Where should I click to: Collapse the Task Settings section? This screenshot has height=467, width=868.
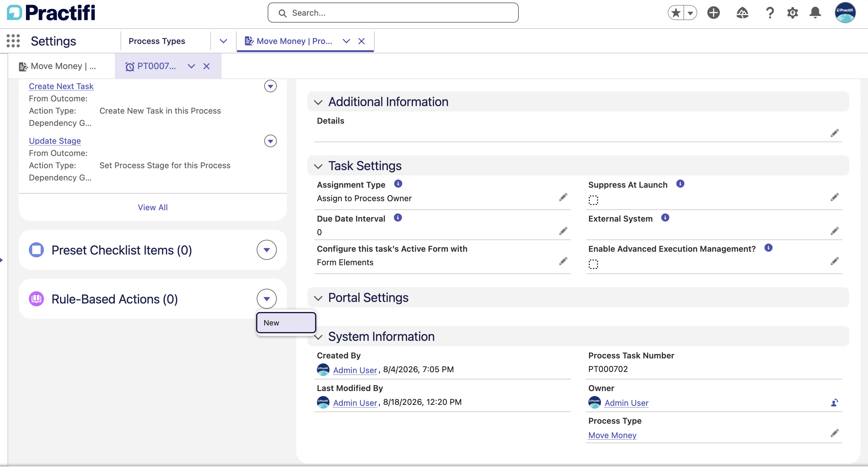point(318,166)
